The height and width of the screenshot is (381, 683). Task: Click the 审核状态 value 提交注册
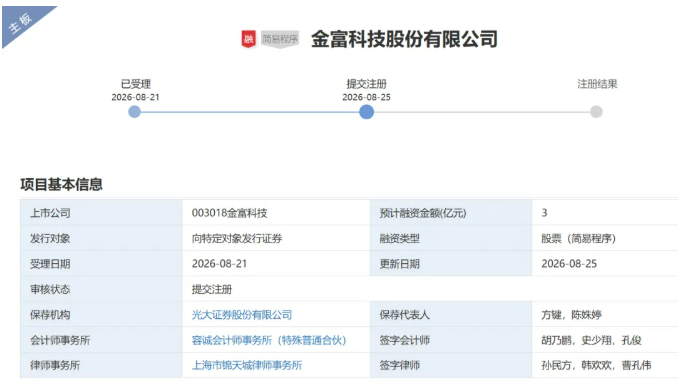(x=212, y=290)
